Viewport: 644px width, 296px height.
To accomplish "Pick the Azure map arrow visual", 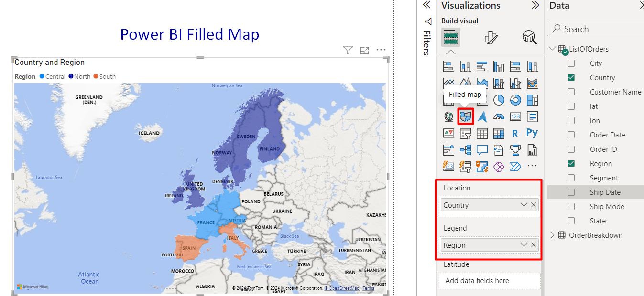I will click(482, 116).
